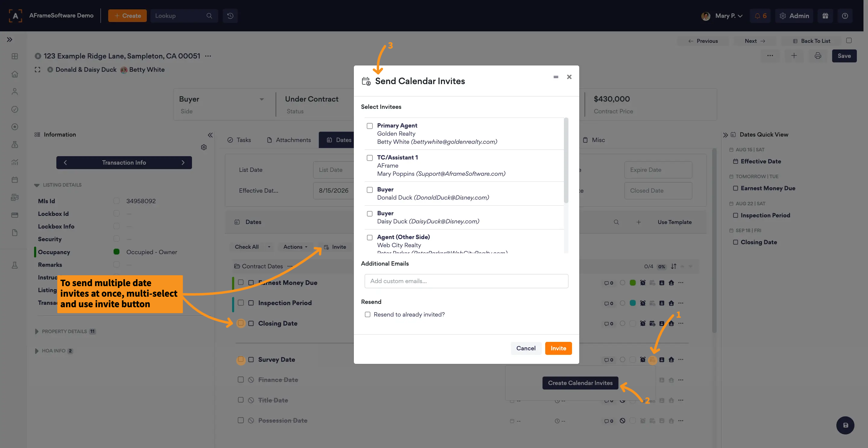Open the Check All dropdown arrow
The image size is (868, 448).
269,247
